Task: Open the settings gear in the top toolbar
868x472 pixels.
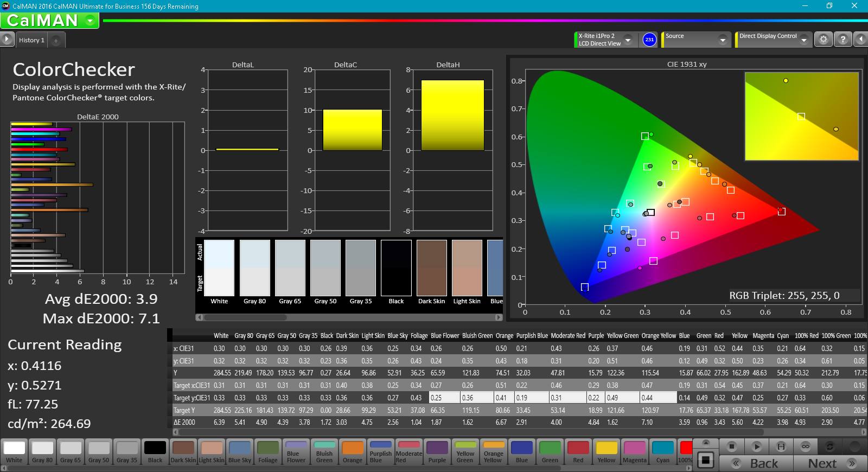Action: coord(823,40)
